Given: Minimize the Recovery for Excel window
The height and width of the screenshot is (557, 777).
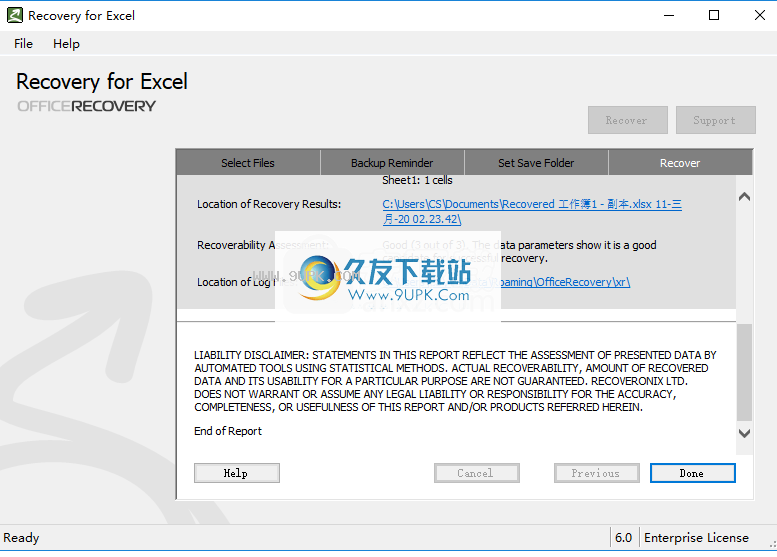Looking at the screenshot, I should [x=668, y=15].
